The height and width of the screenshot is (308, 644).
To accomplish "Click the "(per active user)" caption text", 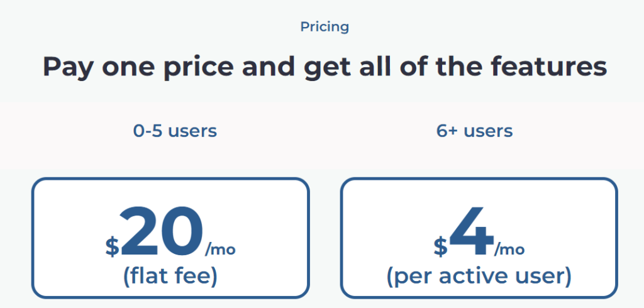I will coord(479,277).
